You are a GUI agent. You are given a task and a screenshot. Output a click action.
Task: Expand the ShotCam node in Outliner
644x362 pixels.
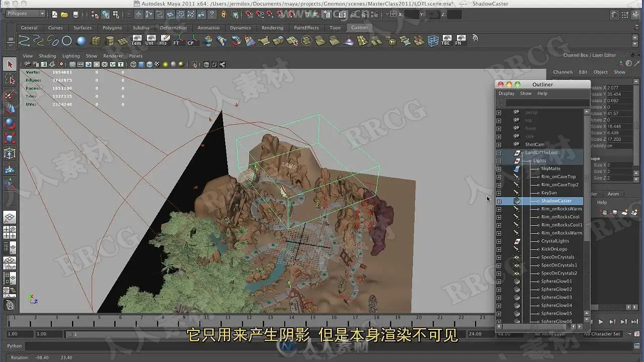[499, 145]
